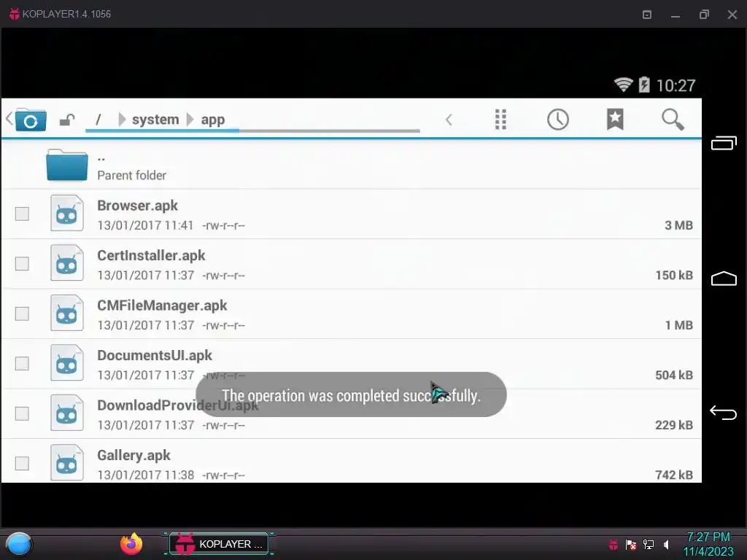Check the CMFileManager.apk checkbox
747x560 pixels.
[x=22, y=314]
